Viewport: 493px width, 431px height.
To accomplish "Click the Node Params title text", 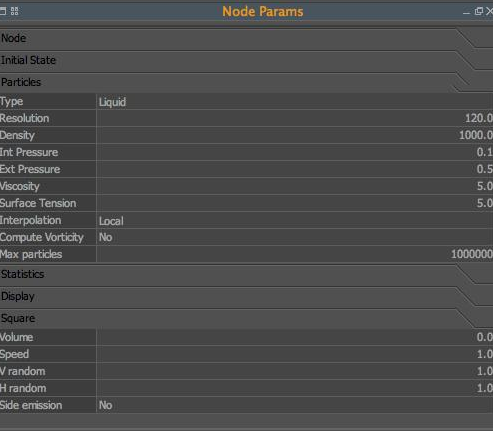I will pos(263,12).
